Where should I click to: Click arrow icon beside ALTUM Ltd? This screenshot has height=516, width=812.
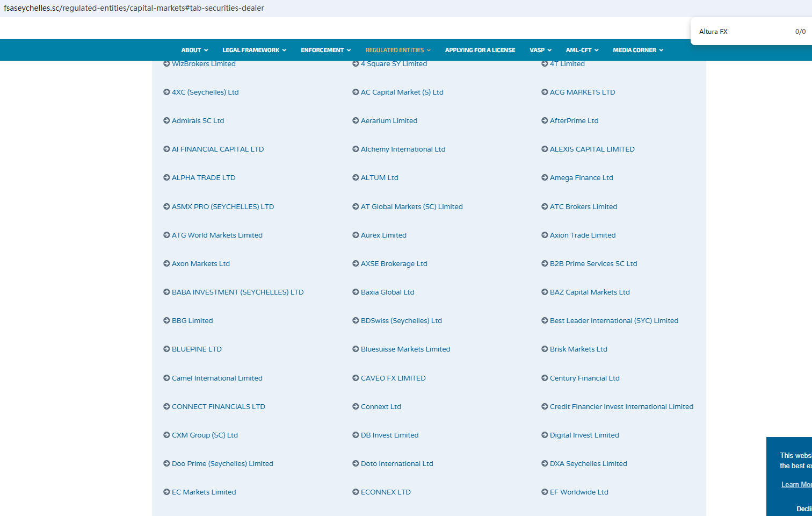356,177
